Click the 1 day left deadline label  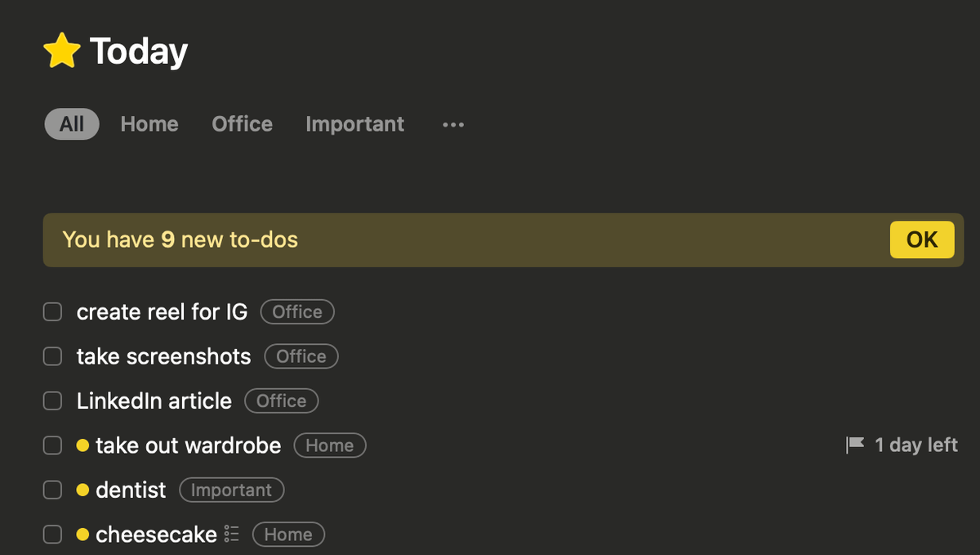pyautogui.click(x=915, y=445)
